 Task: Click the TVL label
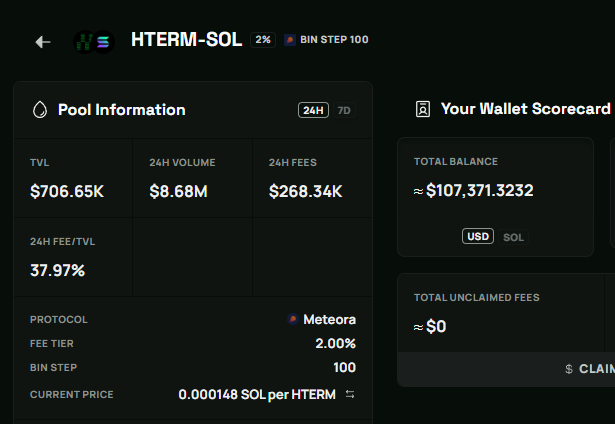[40, 162]
